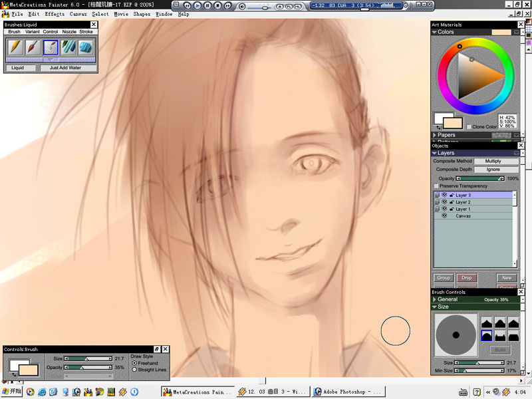Stop the media player playback
Image resolution: width=532 pixels, height=399 pixels.
pyautogui.click(x=217, y=5)
